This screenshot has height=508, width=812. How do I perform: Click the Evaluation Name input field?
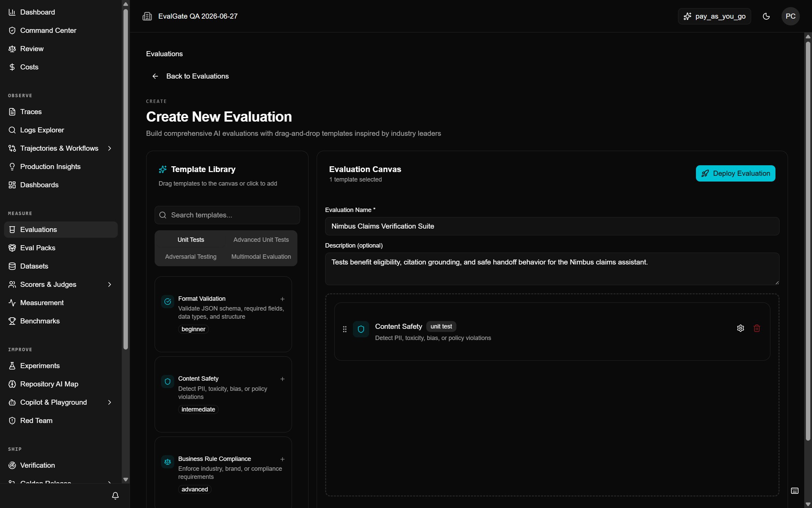click(x=552, y=226)
